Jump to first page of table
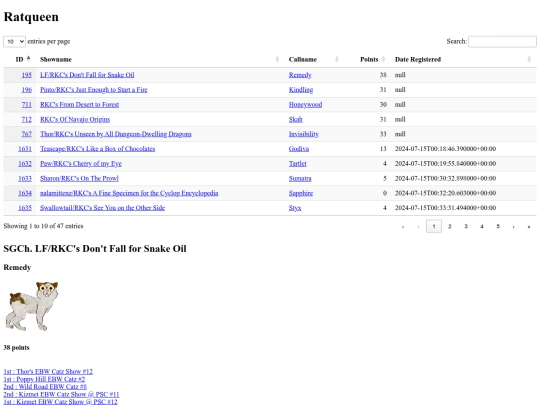This screenshot has height=405, width=540. [403, 226]
